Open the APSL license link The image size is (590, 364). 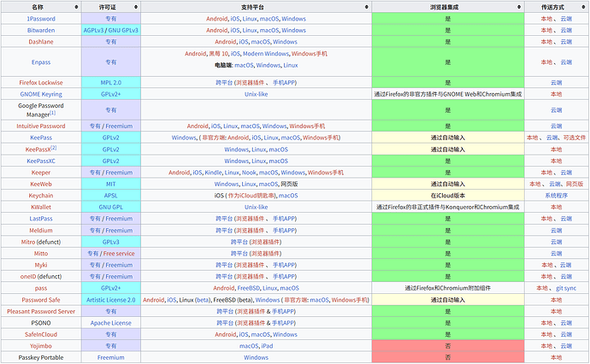coord(111,196)
